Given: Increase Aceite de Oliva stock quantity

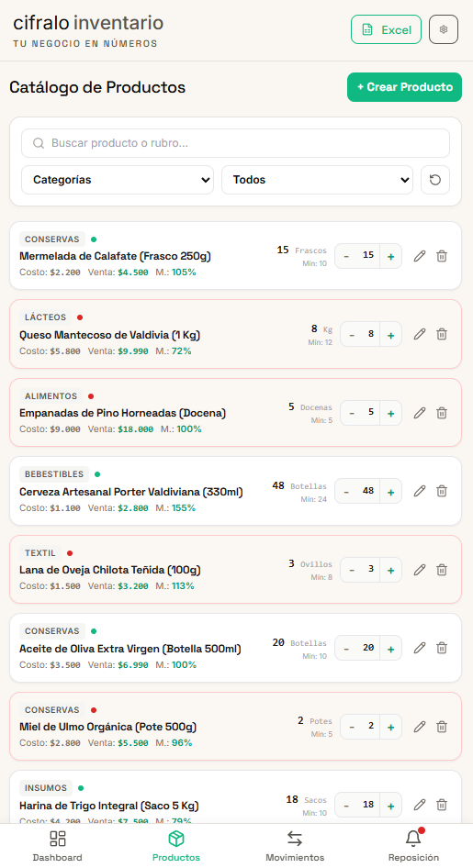Looking at the screenshot, I should 391,648.
